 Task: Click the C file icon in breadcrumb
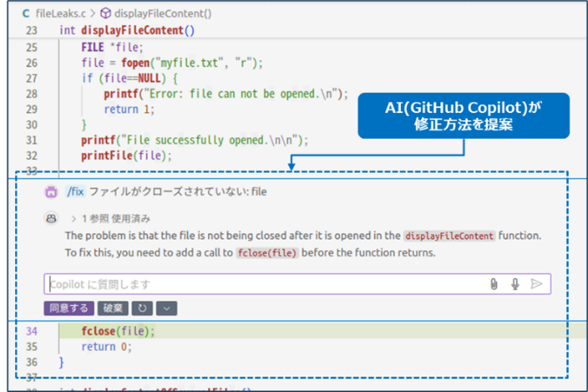coord(26,14)
